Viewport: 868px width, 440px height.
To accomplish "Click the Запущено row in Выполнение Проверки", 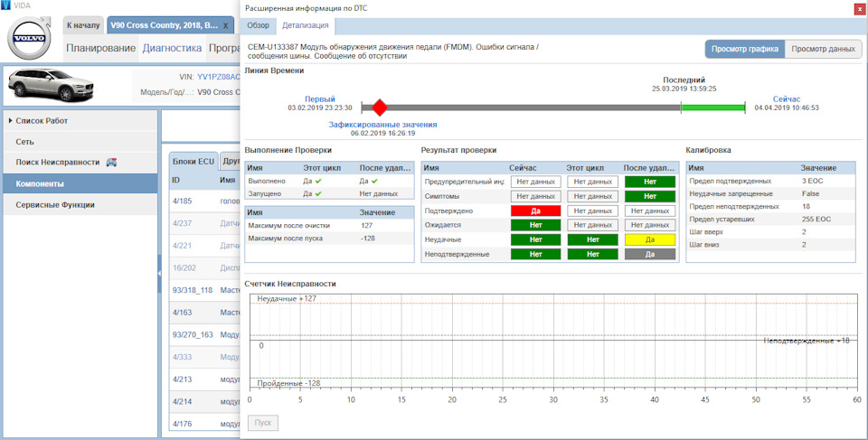I will tap(329, 193).
